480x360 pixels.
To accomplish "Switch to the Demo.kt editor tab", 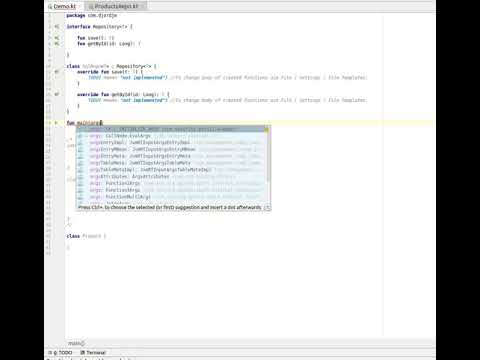I will [63, 6].
